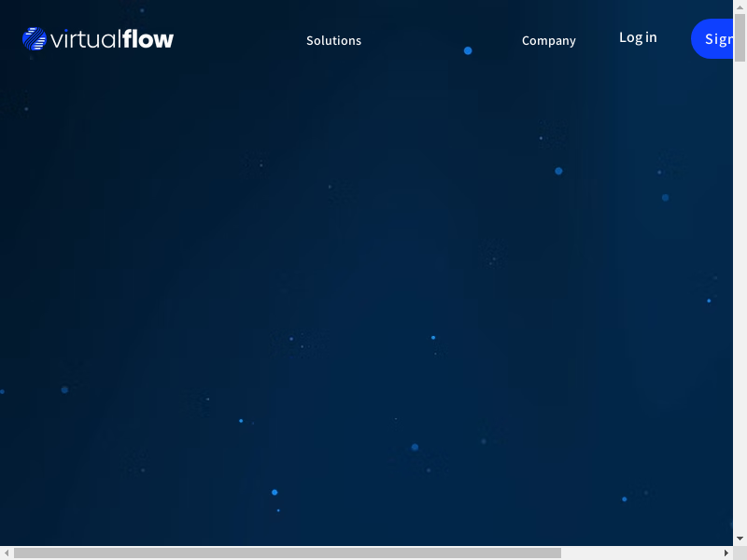Click the vertical scrollbar thumb
The height and width of the screenshot is (560, 747).
[x=740, y=37]
